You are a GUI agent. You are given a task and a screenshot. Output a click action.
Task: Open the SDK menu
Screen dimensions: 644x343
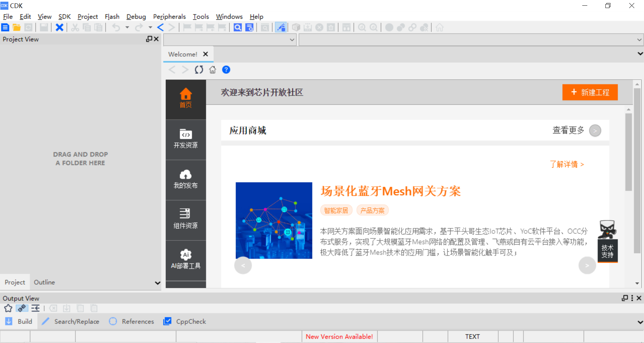64,16
